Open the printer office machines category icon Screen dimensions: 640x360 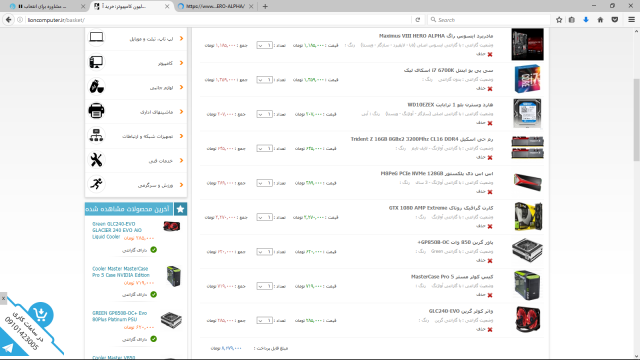point(96,111)
